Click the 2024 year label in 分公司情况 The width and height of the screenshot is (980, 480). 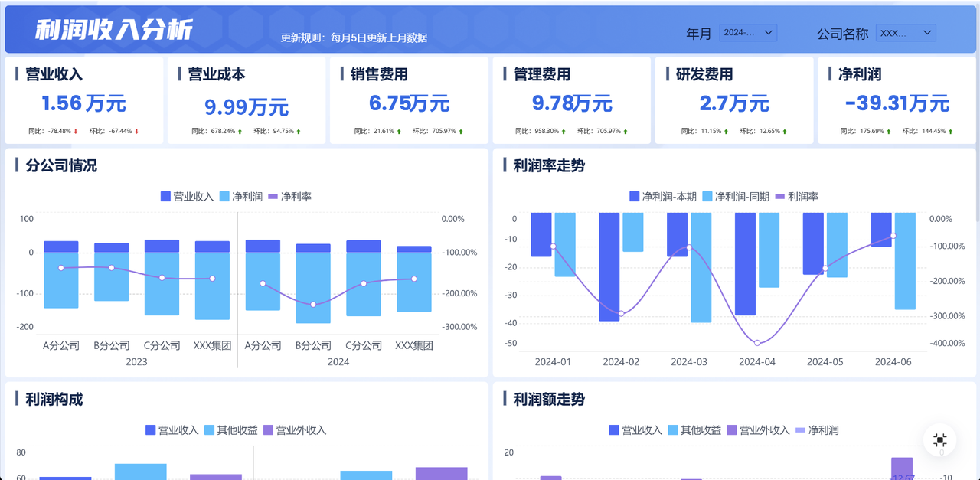click(338, 361)
